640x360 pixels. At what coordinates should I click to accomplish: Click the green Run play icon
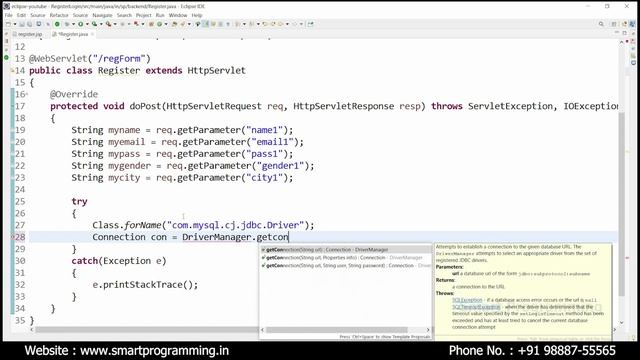pyautogui.click(x=80, y=24)
